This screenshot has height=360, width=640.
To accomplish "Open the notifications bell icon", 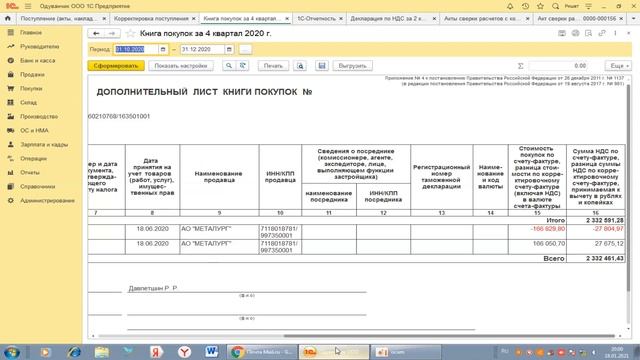I will [510, 6].
